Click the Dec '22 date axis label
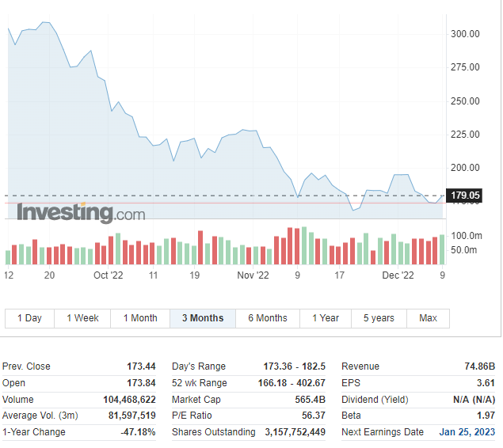The width and height of the screenshot is (503, 448). [398, 275]
